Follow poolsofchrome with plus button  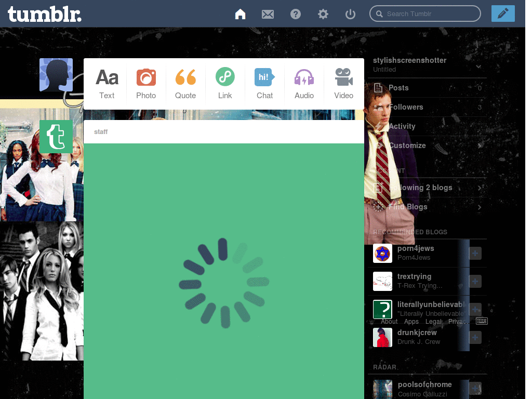[x=475, y=389]
